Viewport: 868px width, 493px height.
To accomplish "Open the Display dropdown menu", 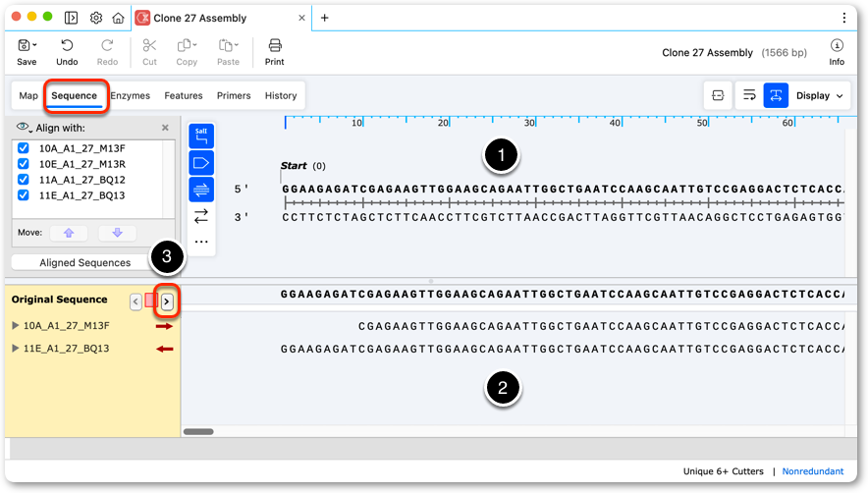I will (x=819, y=95).
